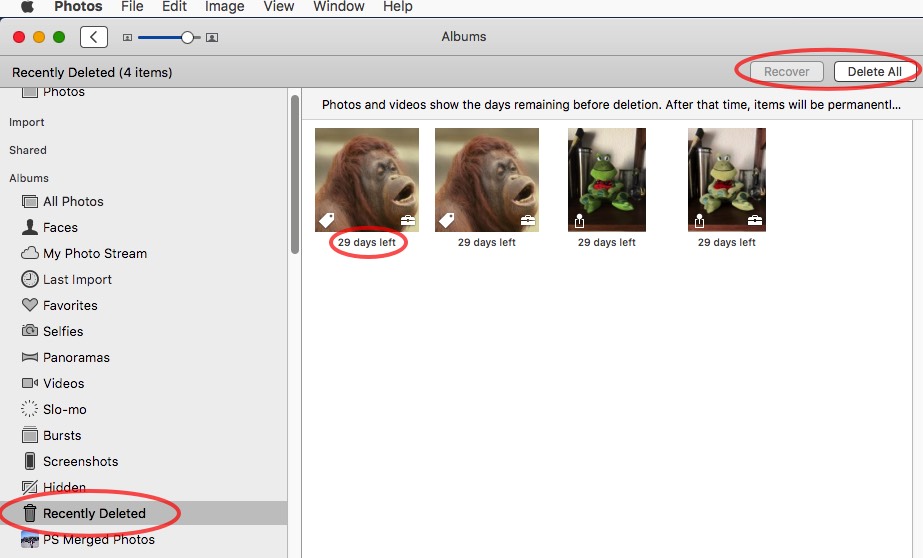The width and height of the screenshot is (923, 558).
Task: Open the Apple menu
Action: tap(27, 6)
